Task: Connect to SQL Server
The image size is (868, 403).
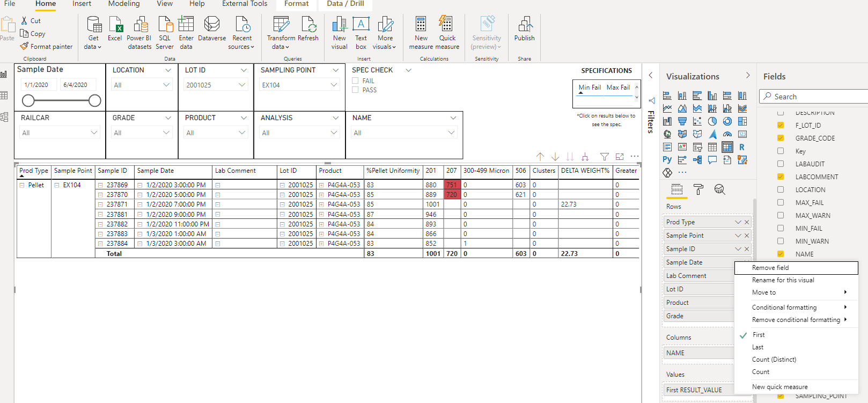Action: (x=165, y=33)
